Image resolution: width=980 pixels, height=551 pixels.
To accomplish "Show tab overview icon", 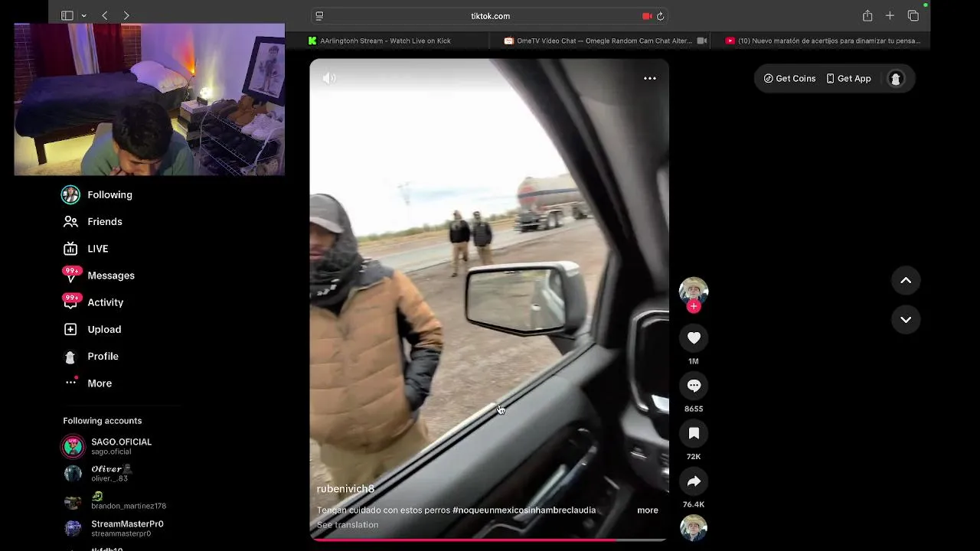I will [x=913, y=15].
